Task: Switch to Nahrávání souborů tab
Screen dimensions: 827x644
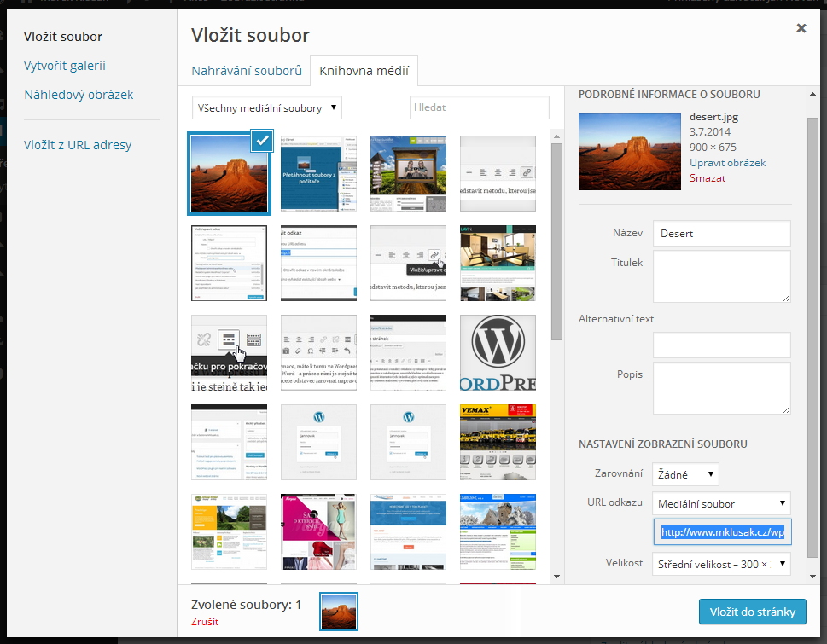Action: pos(247,71)
